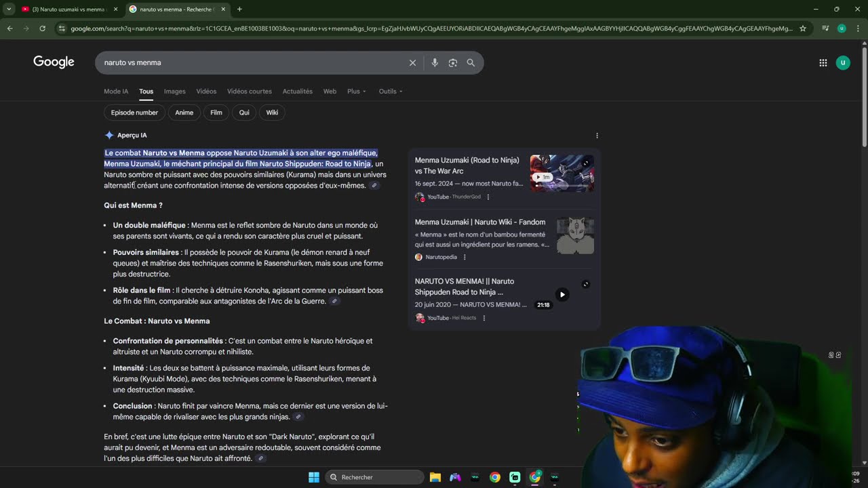The width and height of the screenshot is (868, 488).
Task: Click the Menma Fandom wiki thumbnail
Action: click(x=575, y=235)
